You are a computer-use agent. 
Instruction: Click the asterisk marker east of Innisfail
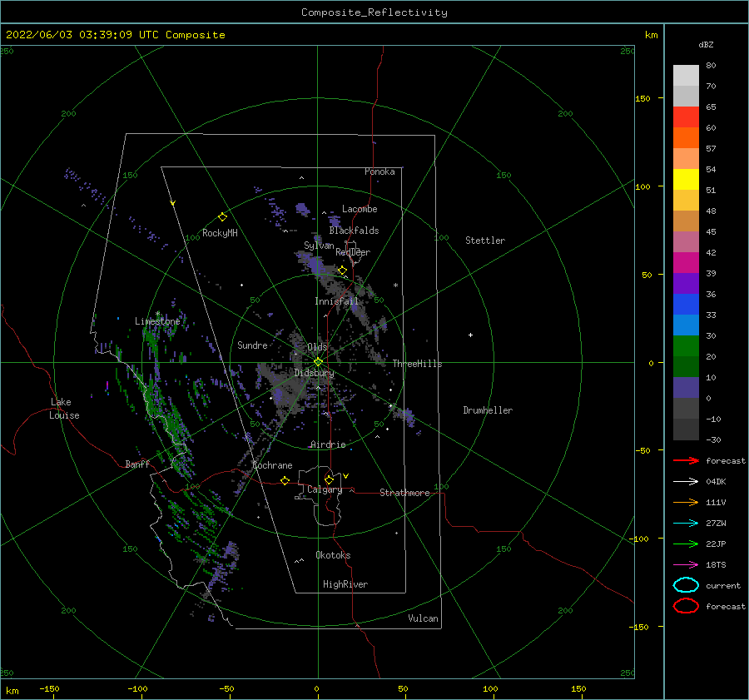pos(395,285)
